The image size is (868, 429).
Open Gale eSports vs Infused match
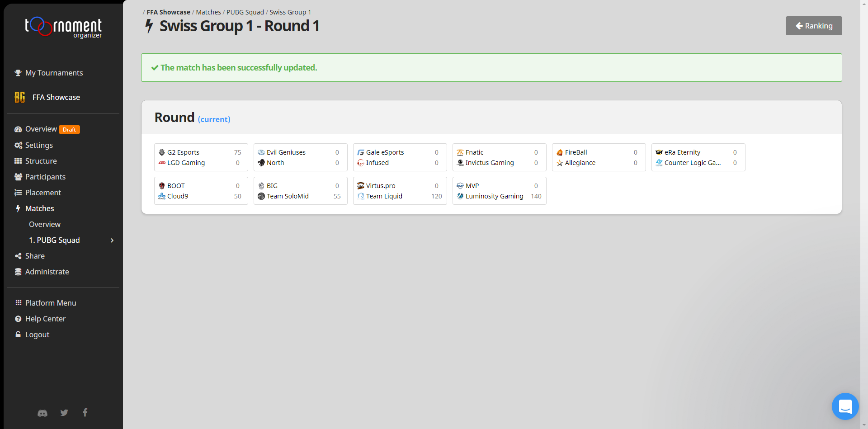tap(400, 157)
